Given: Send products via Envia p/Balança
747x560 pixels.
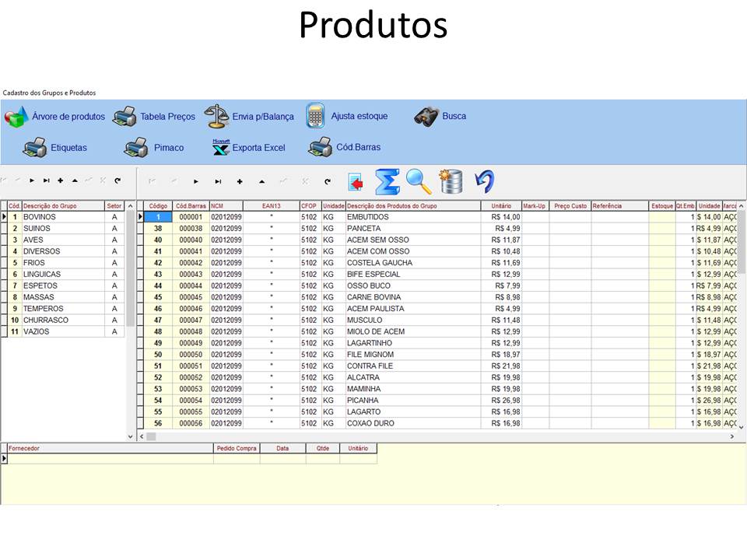Looking at the screenshot, I should click(x=249, y=115).
